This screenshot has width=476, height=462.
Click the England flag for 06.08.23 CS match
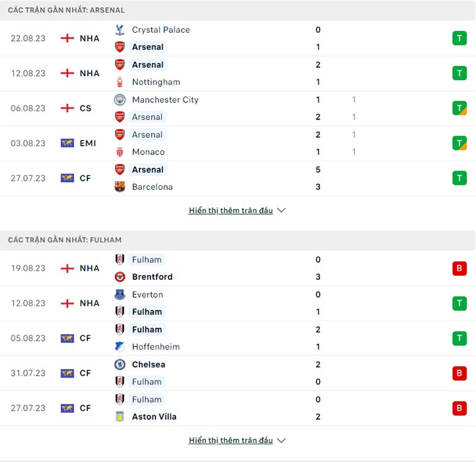click(x=67, y=108)
